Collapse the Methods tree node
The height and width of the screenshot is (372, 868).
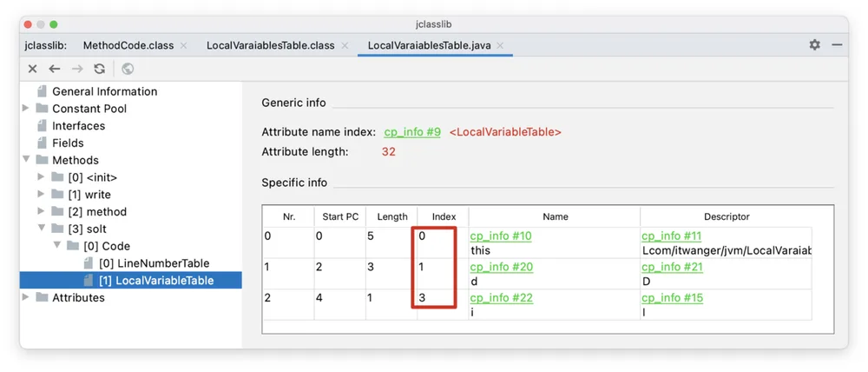coord(25,160)
